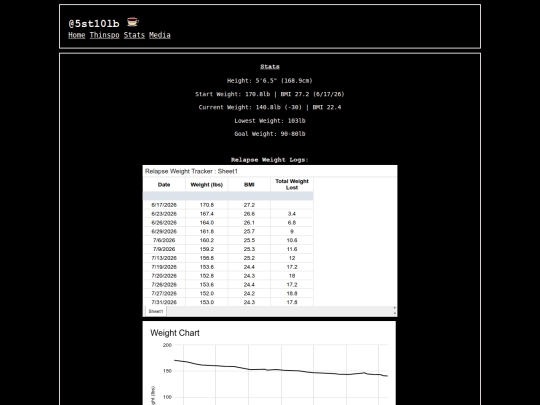
Task: Select the 6/23/2026 date cell
Action: point(164,214)
